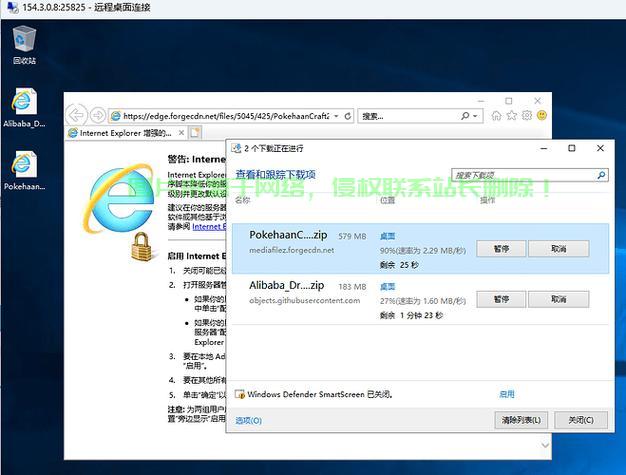The height and width of the screenshot is (475, 626).
Task: Open the IE Tools gear icon
Action: [x=527, y=115]
